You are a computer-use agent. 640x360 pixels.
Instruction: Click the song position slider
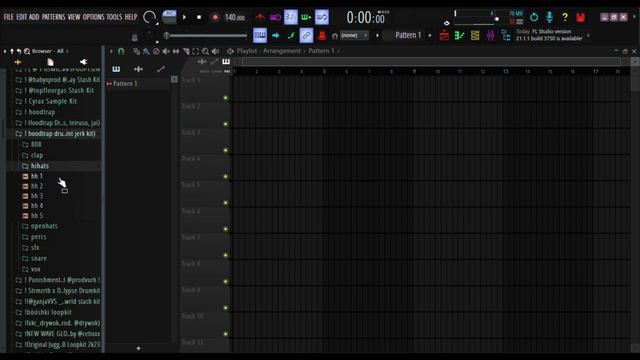coord(206,36)
